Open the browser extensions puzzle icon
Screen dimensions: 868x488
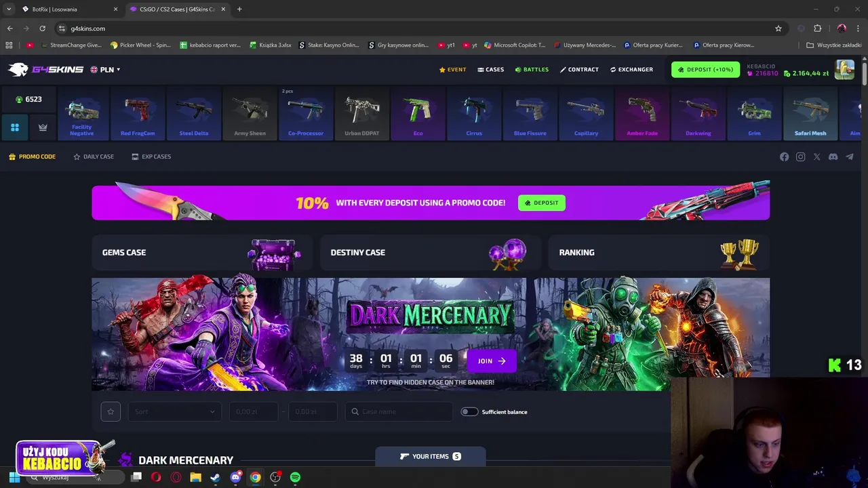coord(818,28)
